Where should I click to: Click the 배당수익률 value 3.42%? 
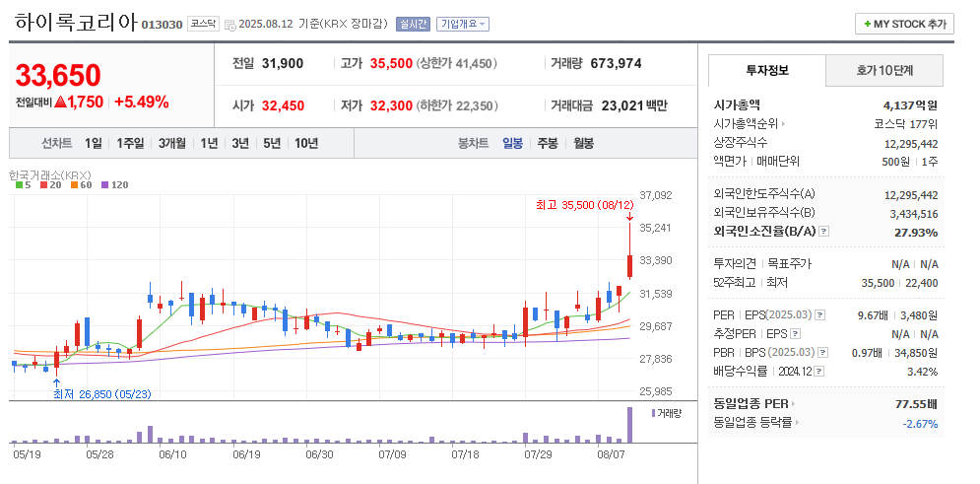(923, 372)
